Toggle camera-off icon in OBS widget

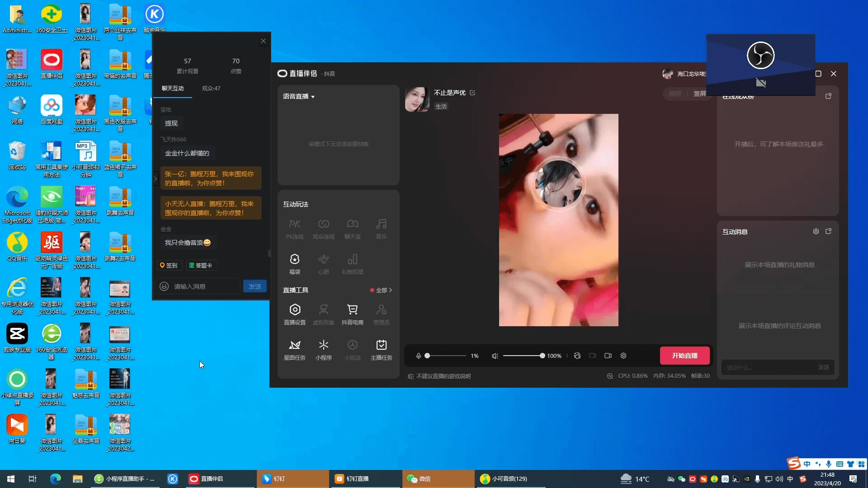coord(761,83)
